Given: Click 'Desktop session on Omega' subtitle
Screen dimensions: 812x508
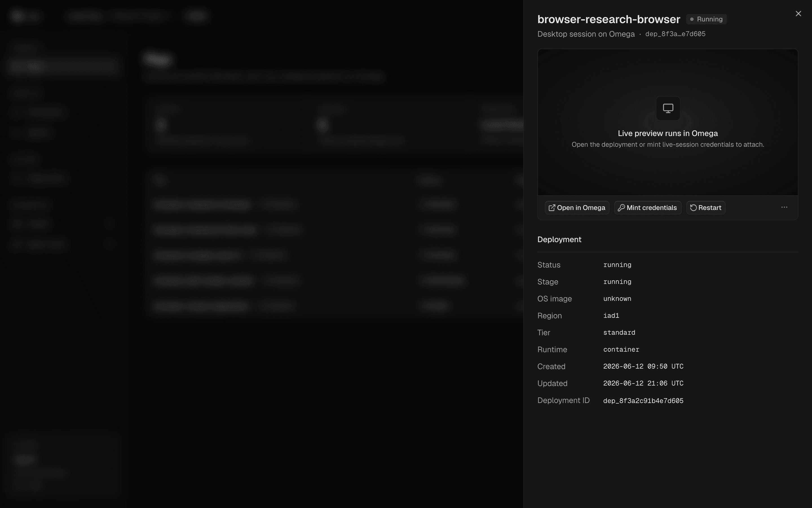Looking at the screenshot, I should click(x=586, y=34).
